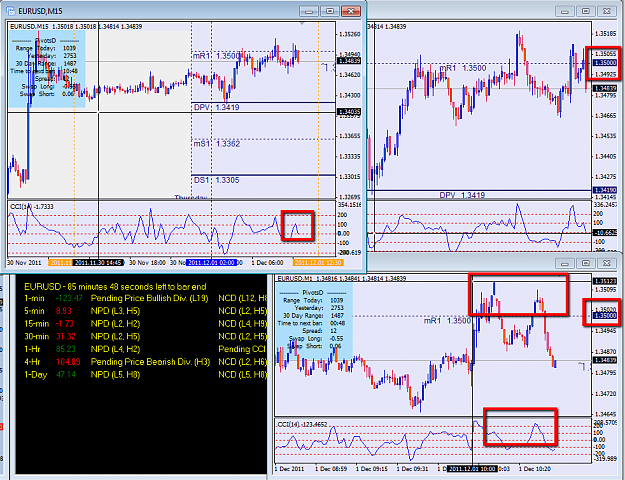Click the 1.34870 price on the M1 scale
Viewport: 625px width, 480px height.
click(605, 352)
